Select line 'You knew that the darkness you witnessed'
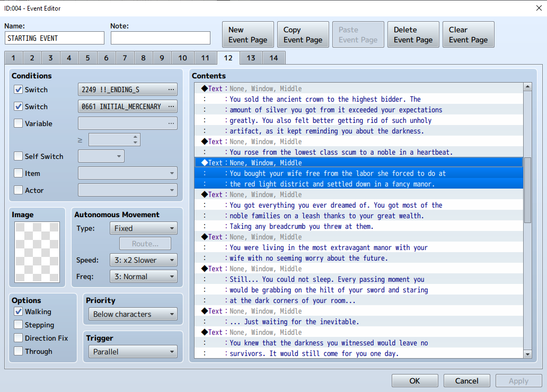This screenshot has width=547, height=392. tap(359, 343)
